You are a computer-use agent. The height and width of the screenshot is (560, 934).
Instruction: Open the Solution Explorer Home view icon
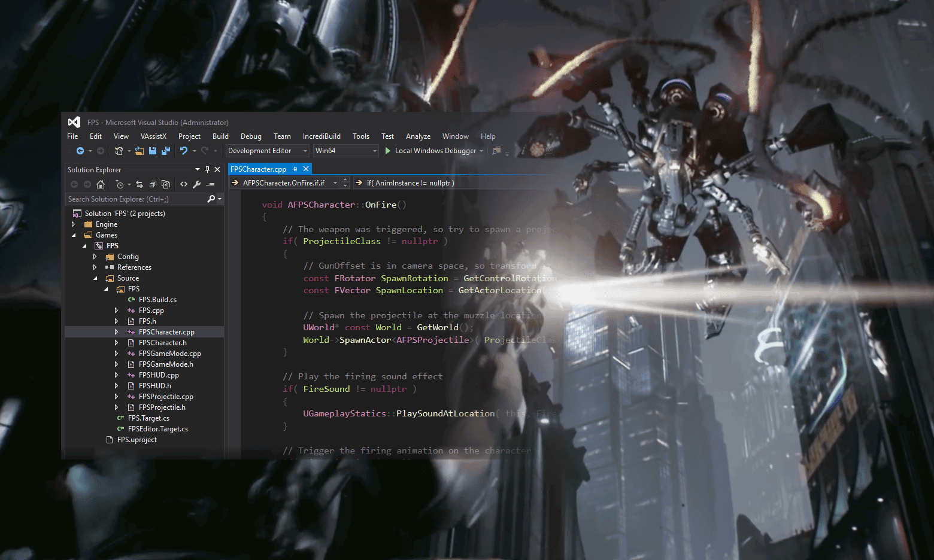(x=101, y=184)
